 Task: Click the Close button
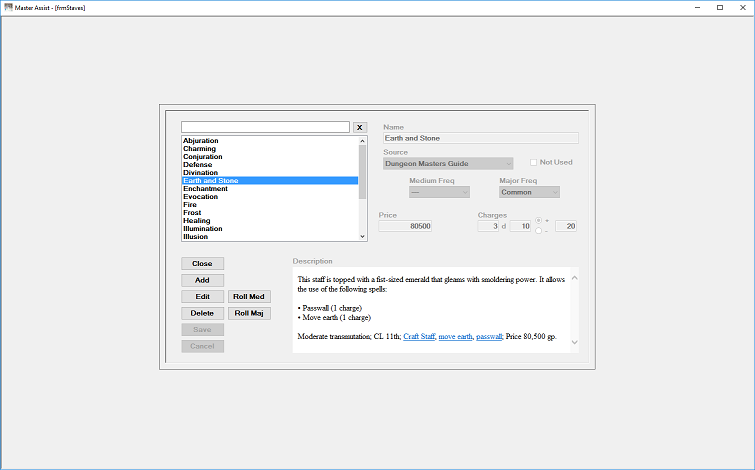202,264
